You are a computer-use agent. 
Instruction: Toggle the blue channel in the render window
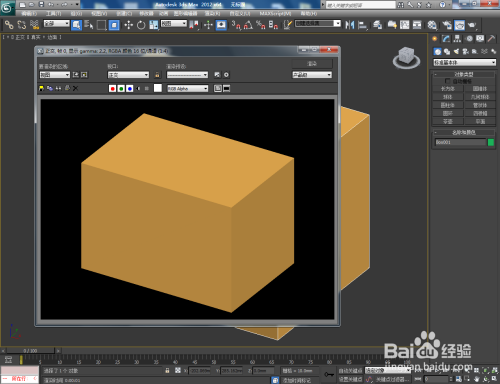(130, 88)
